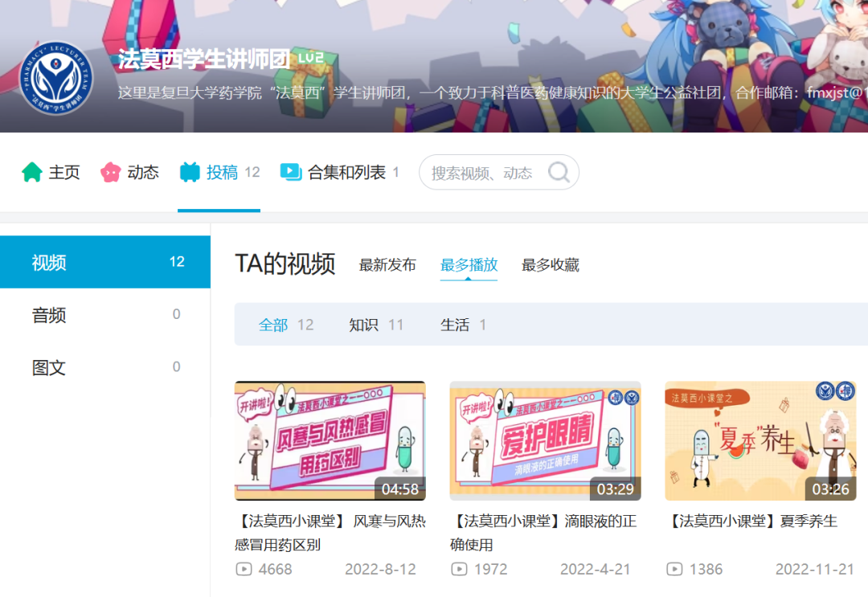Filter videos by 知识 category

tap(376, 325)
